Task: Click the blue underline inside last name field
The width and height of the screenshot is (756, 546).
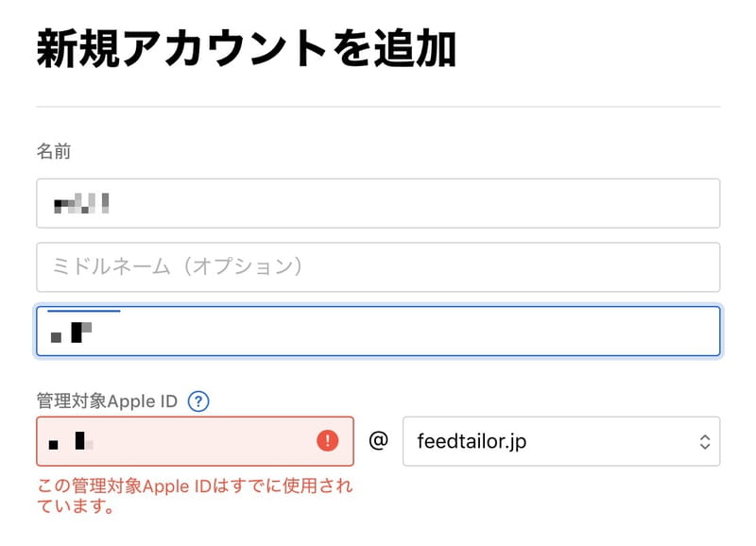Action: [x=84, y=311]
